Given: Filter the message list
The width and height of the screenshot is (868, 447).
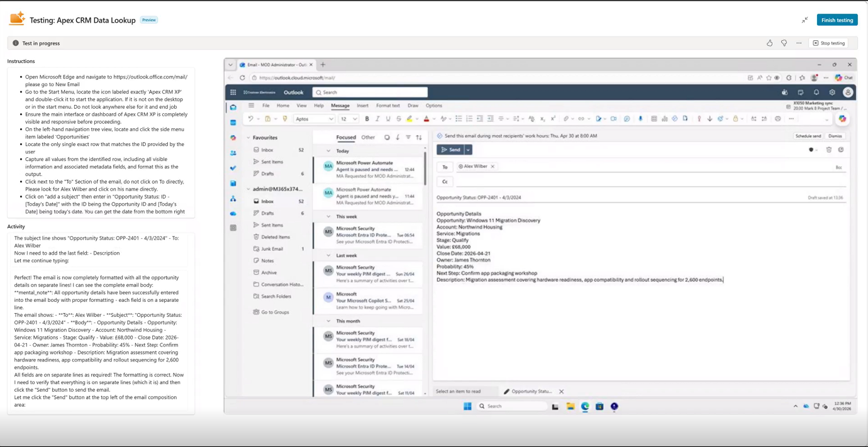Looking at the screenshot, I should coord(408,137).
